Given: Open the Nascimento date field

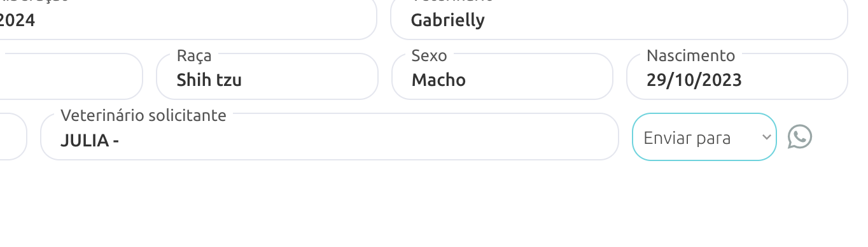Looking at the screenshot, I should pyautogui.click(x=737, y=76).
